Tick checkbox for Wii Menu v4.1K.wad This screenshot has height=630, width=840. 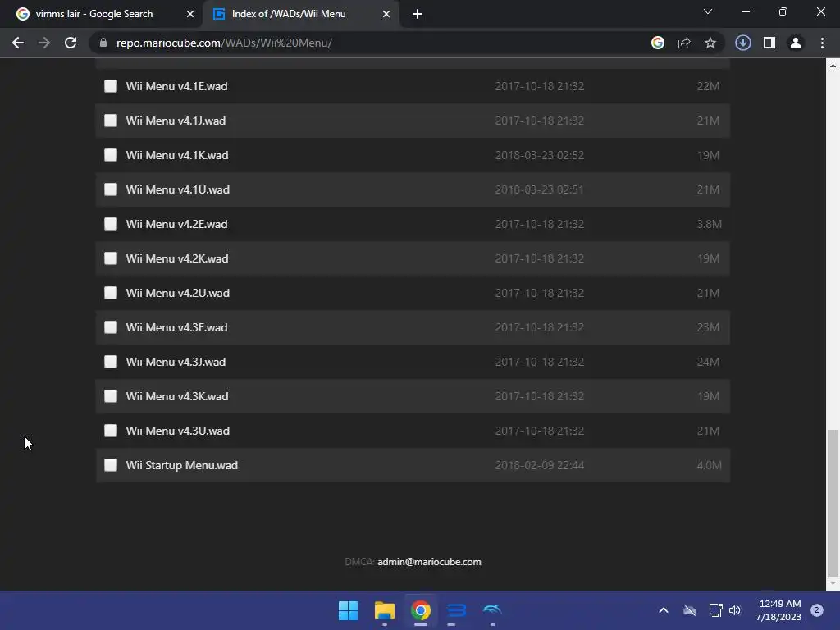[111, 155]
